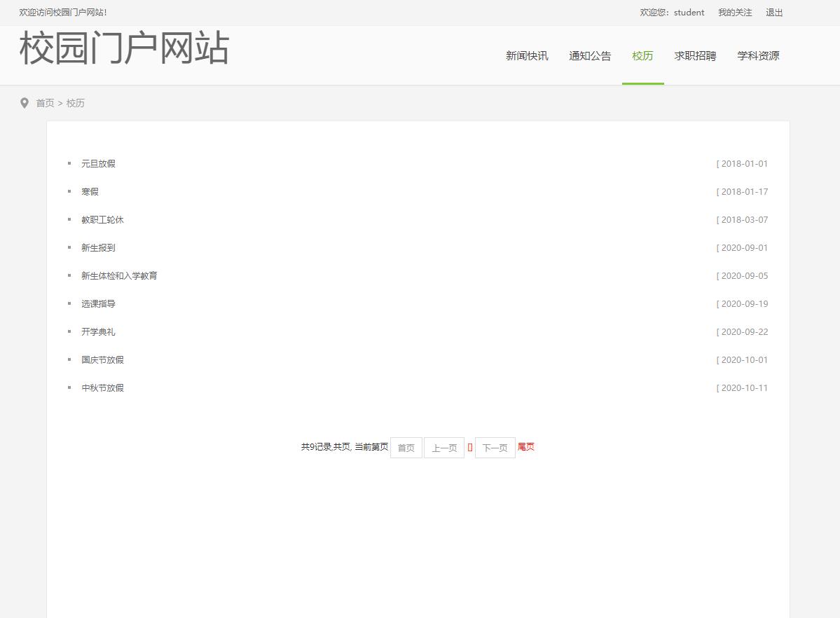Click the location pin icon in breadcrumb bar

pos(25,103)
